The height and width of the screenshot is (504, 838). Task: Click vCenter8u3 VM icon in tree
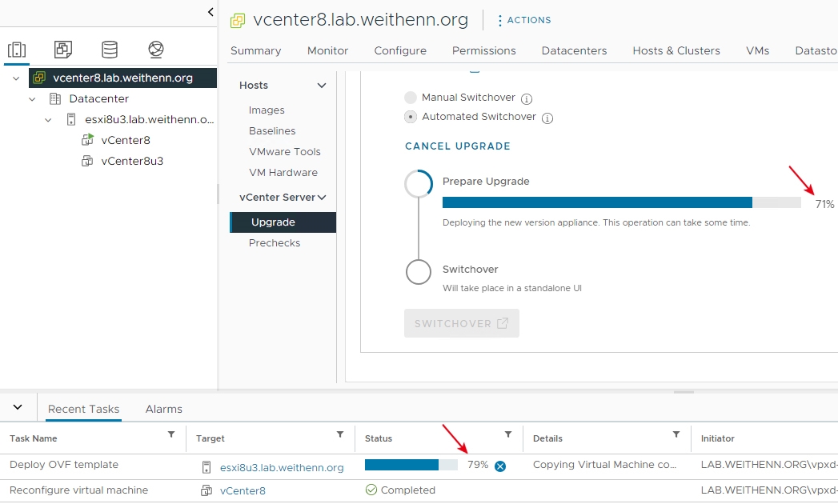pyautogui.click(x=86, y=161)
